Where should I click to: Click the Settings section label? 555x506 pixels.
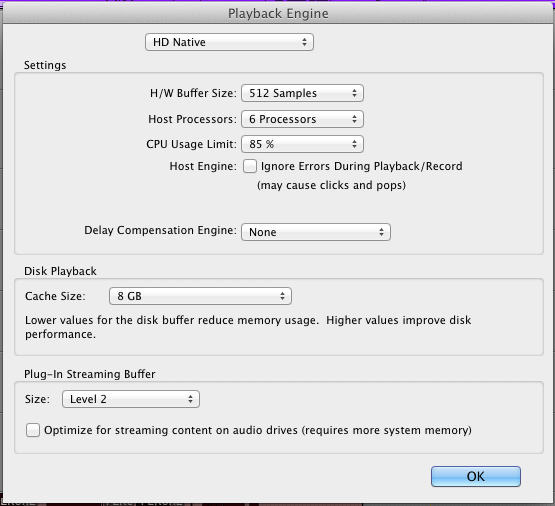(45, 65)
